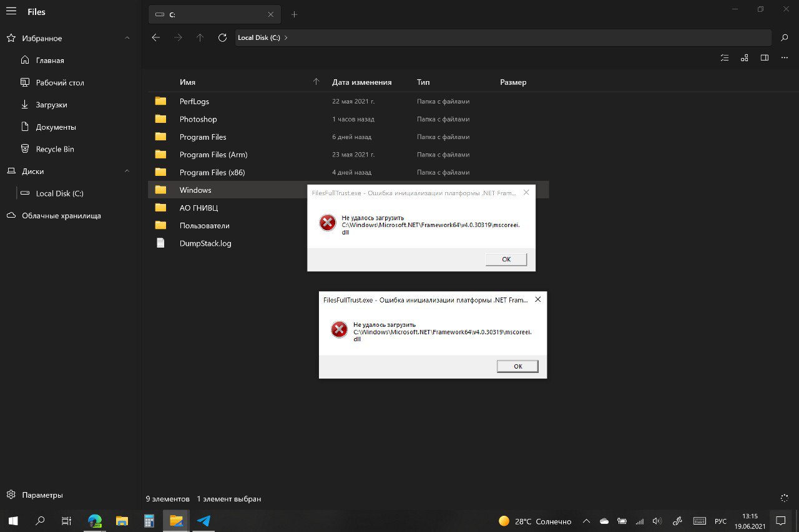Select the Program Files folder row
Viewport: 799px width, 532px height.
[348, 137]
